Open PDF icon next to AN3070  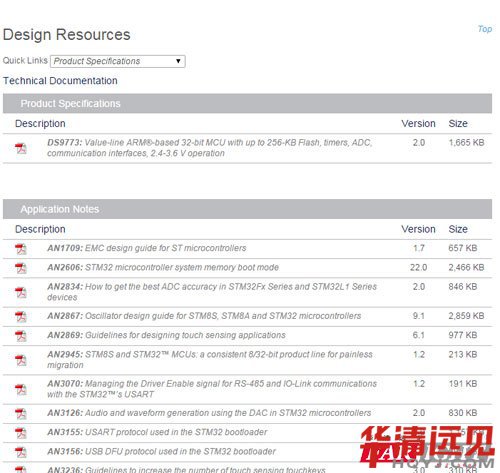[21, 389]
